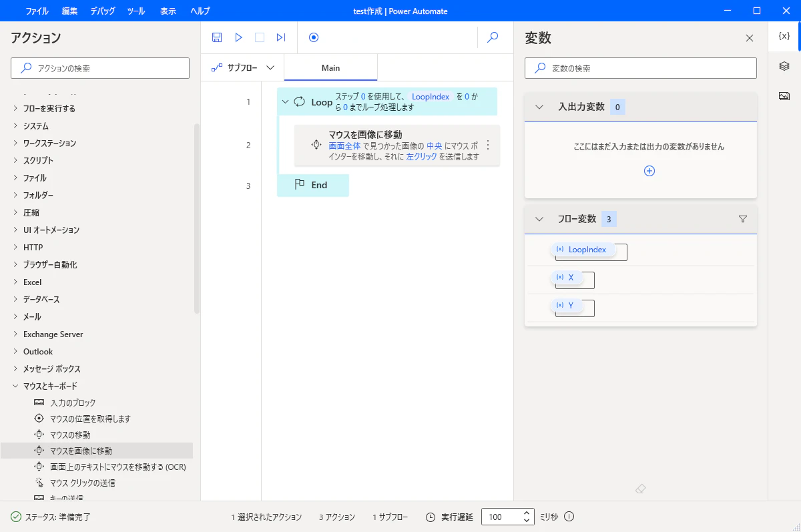Click the 画面全体 link in action

point(344,145)
